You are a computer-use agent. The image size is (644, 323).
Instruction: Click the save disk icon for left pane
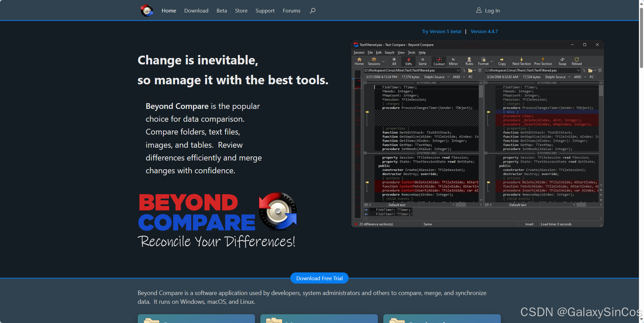point(479,70)
